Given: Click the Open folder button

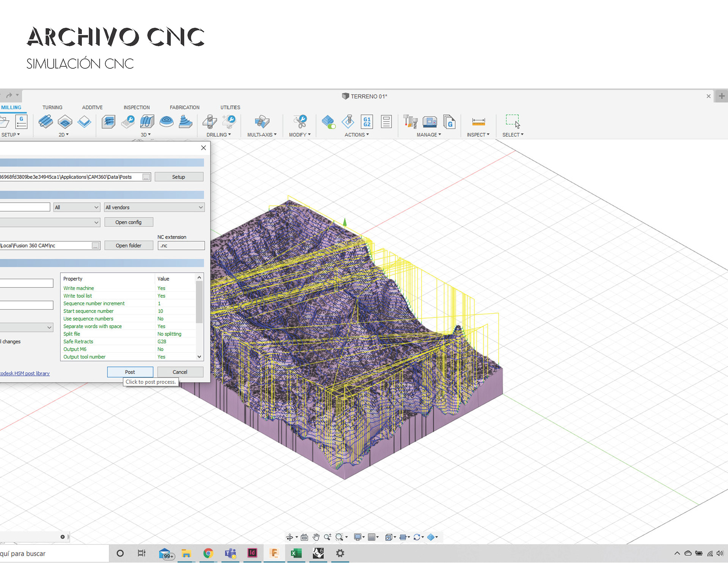Looking at the screenshot, I should tap(129, 246).
